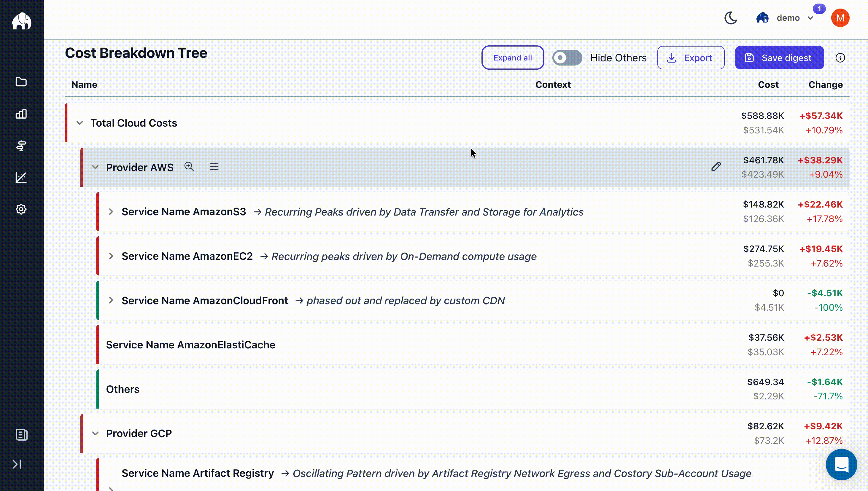
Task: Toggle the Hide Others switch
Action: 567,58
